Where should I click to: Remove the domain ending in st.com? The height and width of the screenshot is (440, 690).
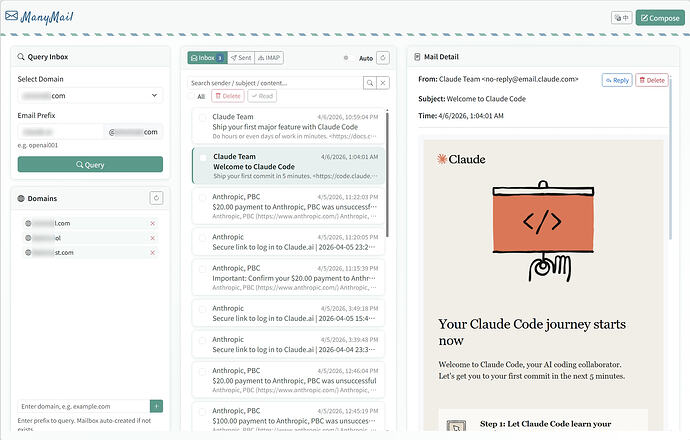pyautogui.click(x=152, y=253)
